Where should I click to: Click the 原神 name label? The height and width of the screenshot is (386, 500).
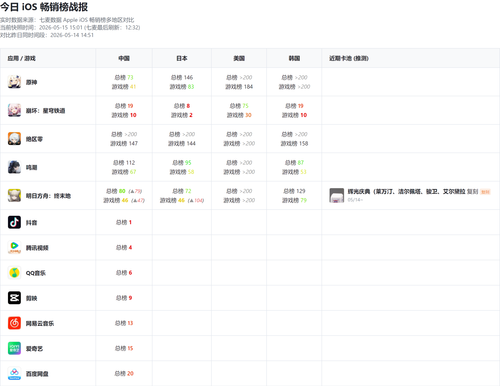[x=31, y=82]
